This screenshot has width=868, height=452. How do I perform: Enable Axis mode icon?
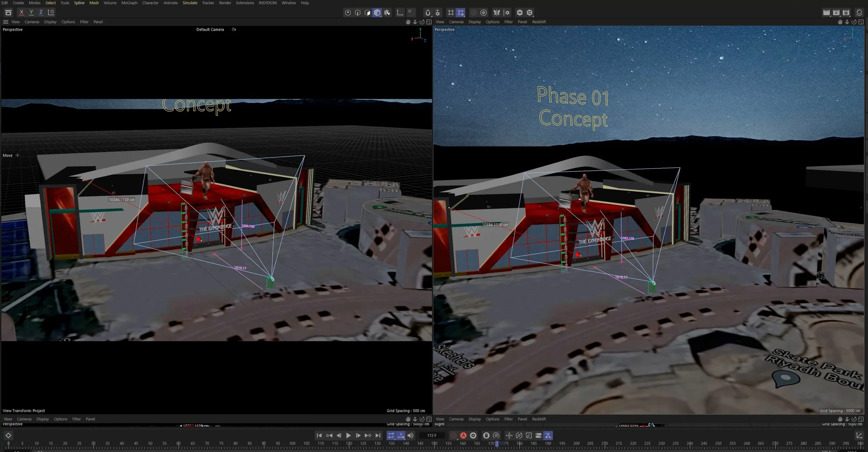pyautogui.click(x=400, y=12)
